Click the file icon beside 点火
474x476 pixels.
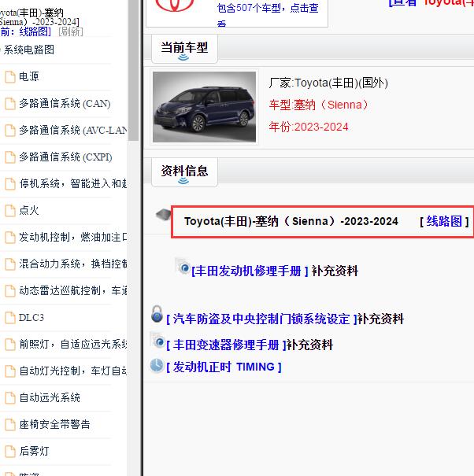click(x=10, y=210)
